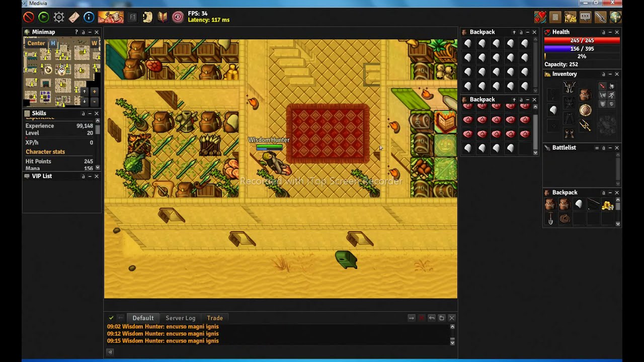Select the gold coins stack of 27
This screenshot has width=644, height=362.
pos(607,205)
